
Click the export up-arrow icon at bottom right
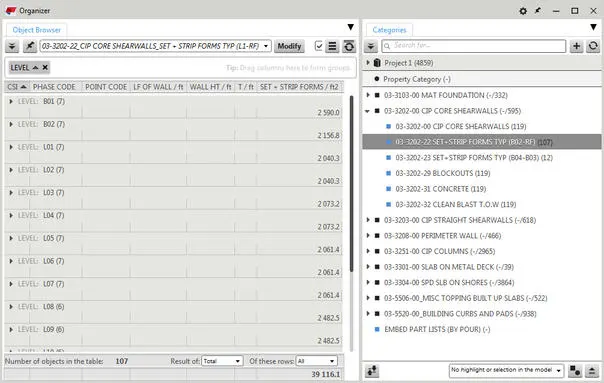pyautogui.click(x=592, y=371)
